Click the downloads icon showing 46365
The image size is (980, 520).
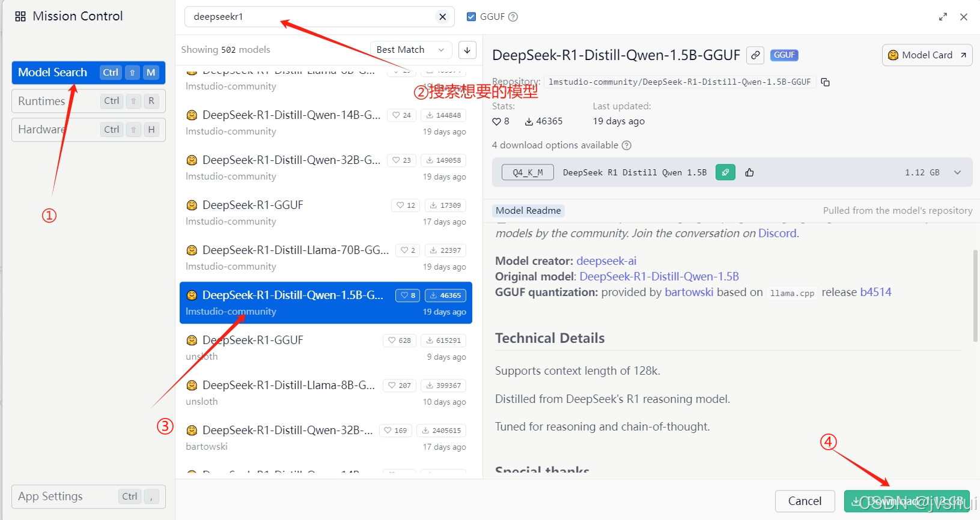point(529,121)
